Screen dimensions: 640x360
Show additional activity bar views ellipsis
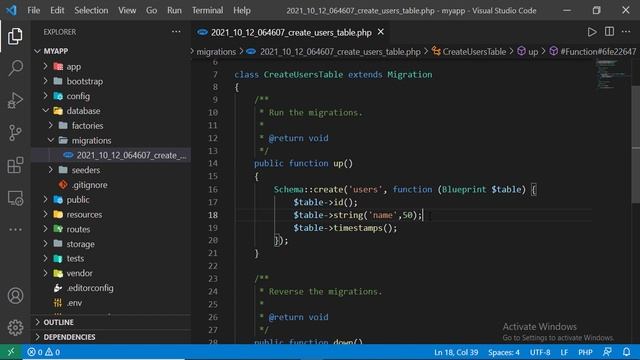15,229
